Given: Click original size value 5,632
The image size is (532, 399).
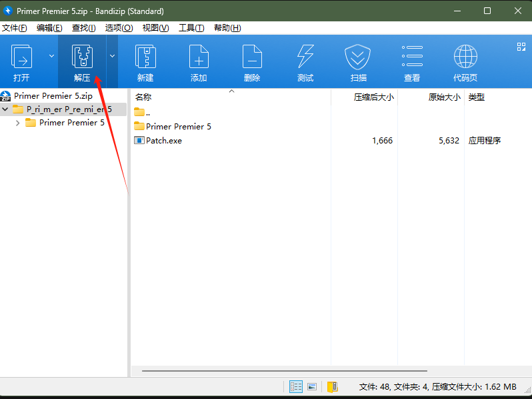Looking at the screenshot, I should click(x=449, y=141).
